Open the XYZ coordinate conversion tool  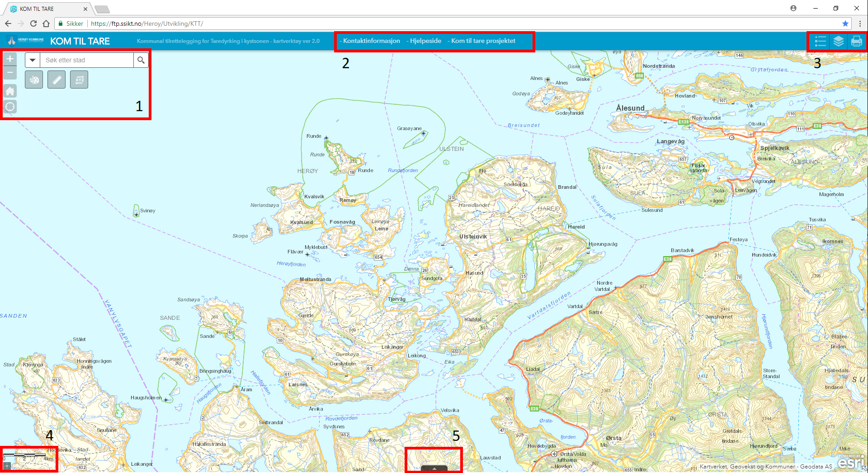(79, 80)
